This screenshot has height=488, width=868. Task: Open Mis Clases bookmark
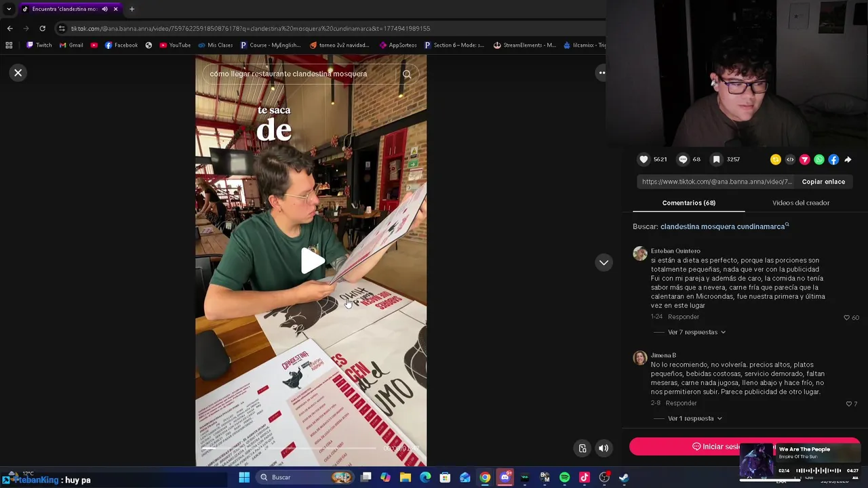tap(215, 45)
